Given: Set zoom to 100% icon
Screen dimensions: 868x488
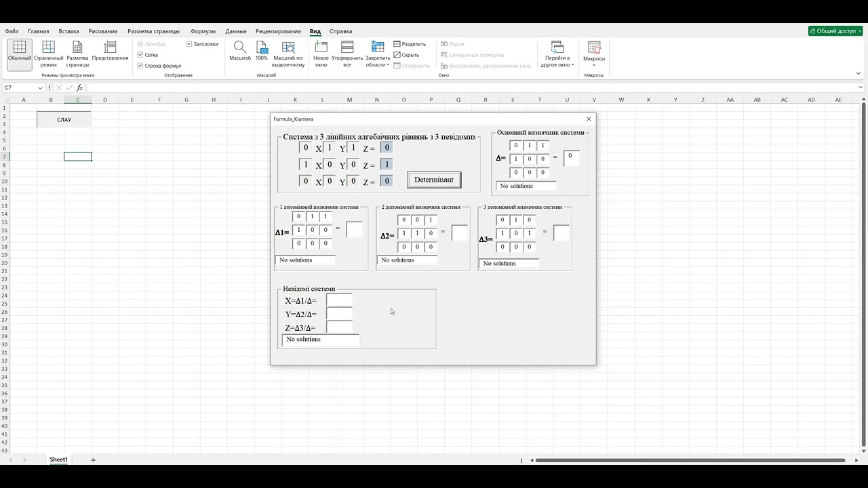Looking at the screenshot, I should coord(262,51).
